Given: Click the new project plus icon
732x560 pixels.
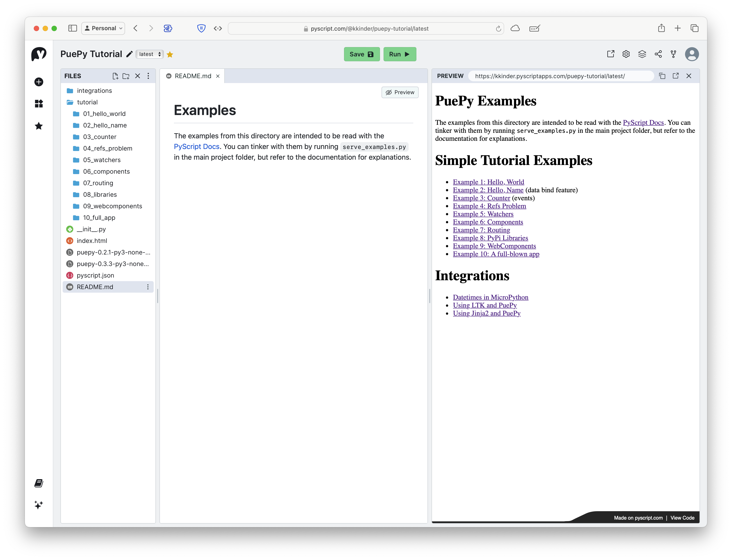Looking at the screenshot, I should (x=39, y=82).
